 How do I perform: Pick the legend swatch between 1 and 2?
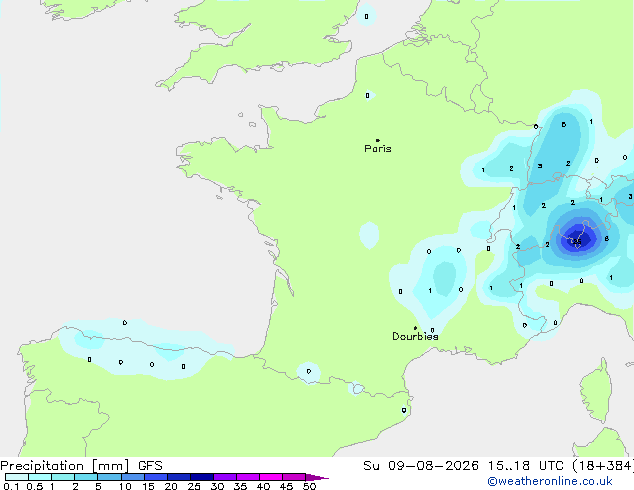point(63,477)
